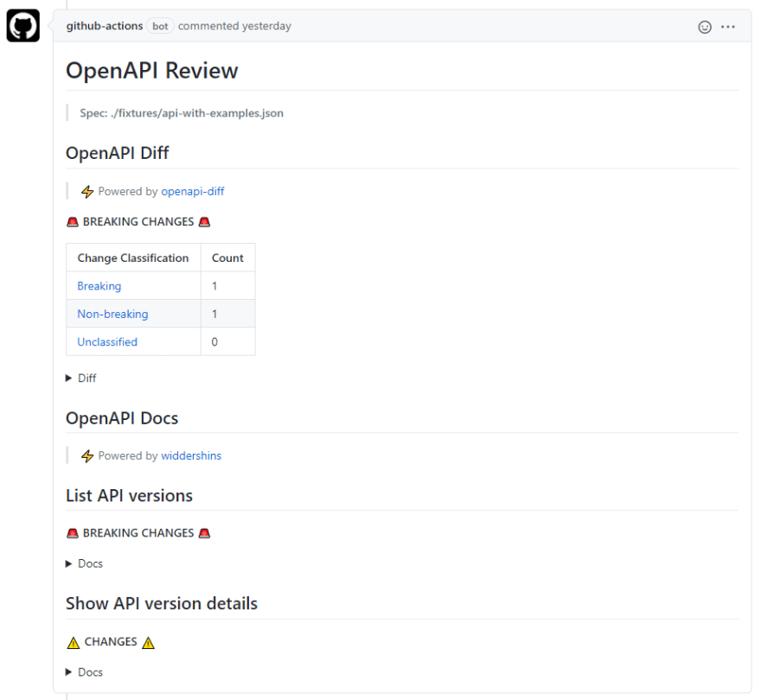
Task: Expand Docs under Show API version details
Action: 84,672
